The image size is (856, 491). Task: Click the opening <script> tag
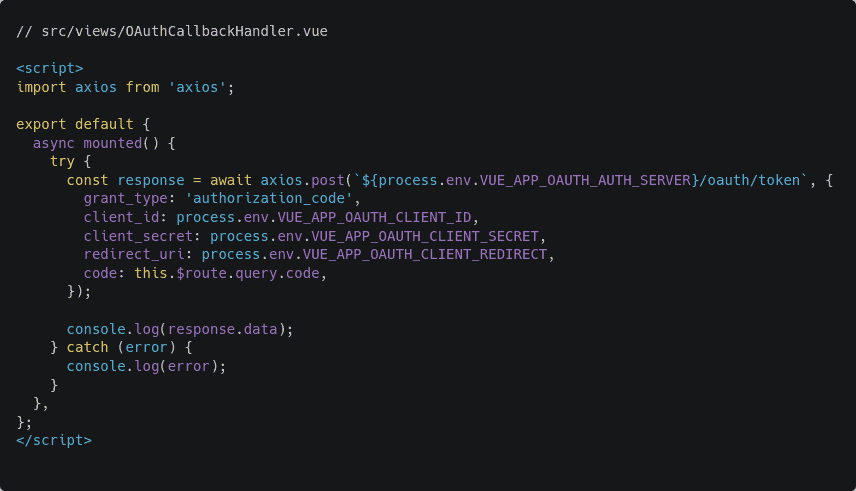tap(50, 68)
